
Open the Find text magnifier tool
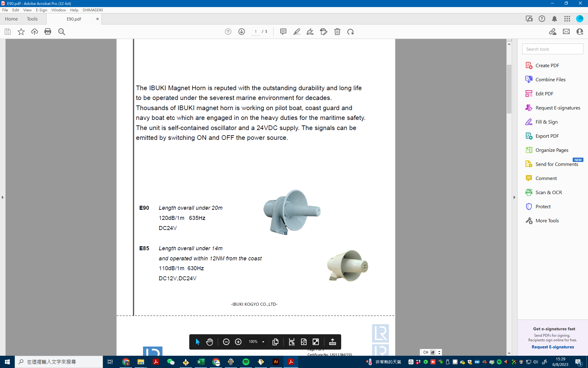[62, 32]
